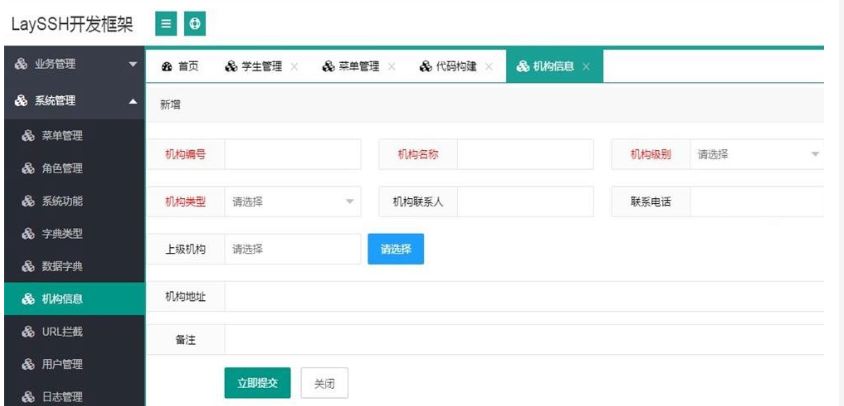Click the icon beside 用户管理 in sidebar
The height and width of the screenshot is (406, 844).
pos(27,364)
